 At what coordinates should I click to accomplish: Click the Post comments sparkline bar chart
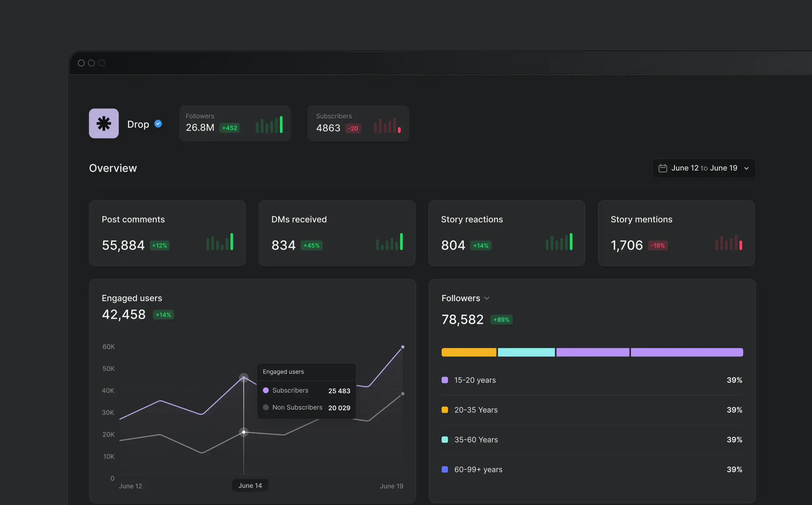point(220,242)
